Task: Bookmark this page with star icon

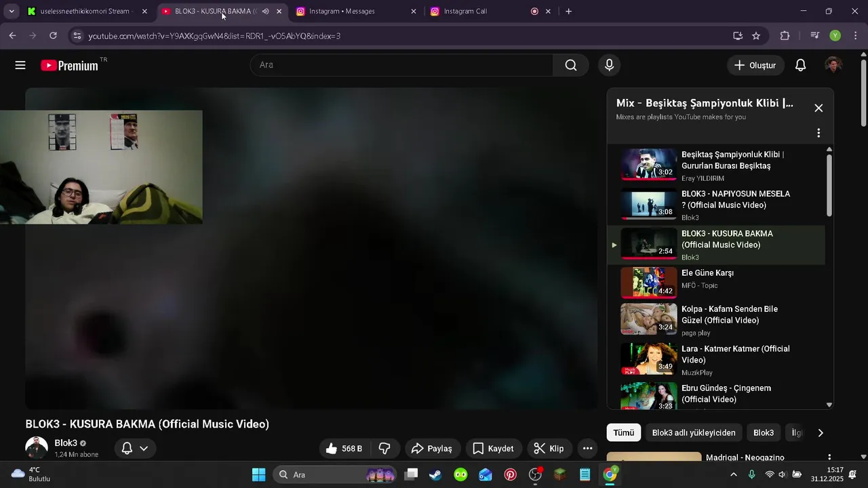Action: pyautogui.click(x=756, y=36)
